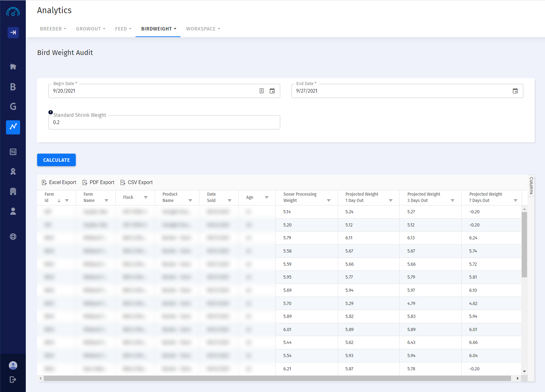The width and height of the screenshot is (545, 392).
Task: Show Standard Shrink Weight help tooltip
Action: pos(51,112)
